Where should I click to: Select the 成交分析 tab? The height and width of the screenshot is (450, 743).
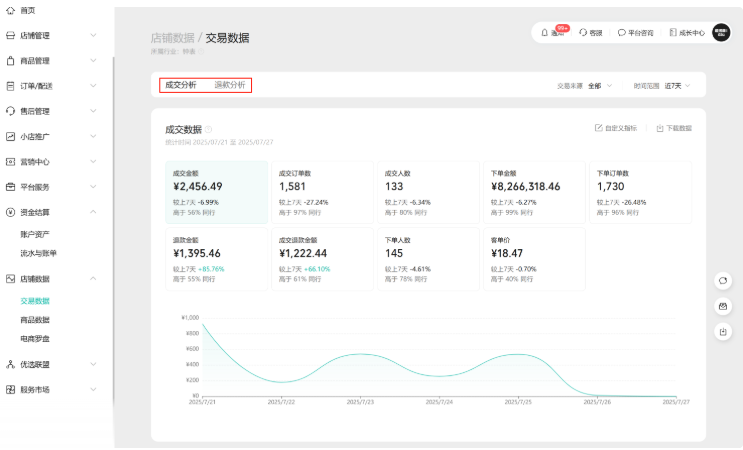tap(180, 85)
